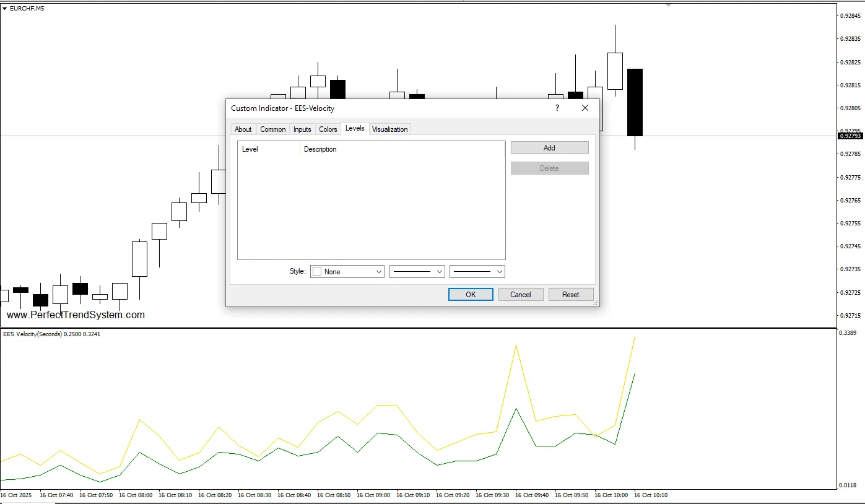
Task: Click the chart shift triangle marker
Action: [x=668, y=5]
